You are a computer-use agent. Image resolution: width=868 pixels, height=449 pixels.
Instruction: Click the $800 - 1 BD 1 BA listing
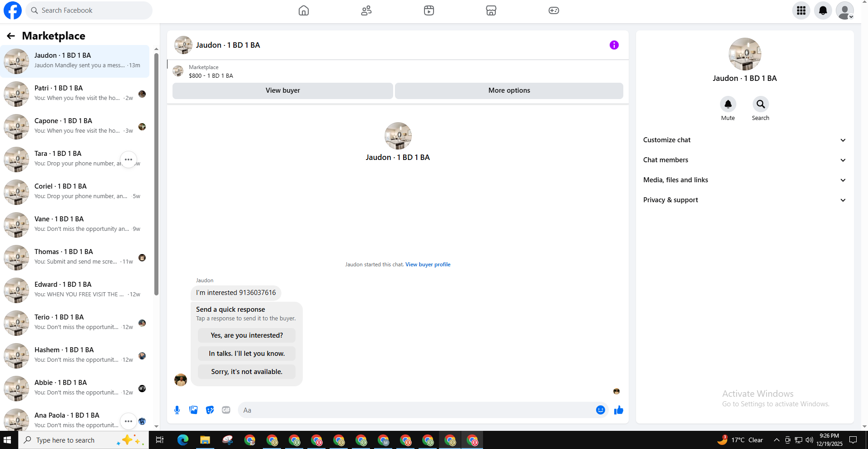pyautogui.click(x=211, y=76)
